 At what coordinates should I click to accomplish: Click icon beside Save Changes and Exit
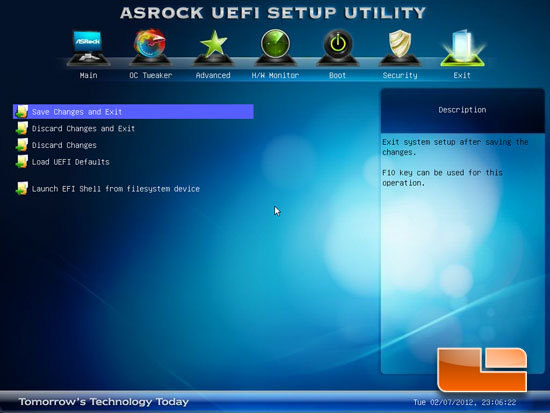[x=22, y=112]
